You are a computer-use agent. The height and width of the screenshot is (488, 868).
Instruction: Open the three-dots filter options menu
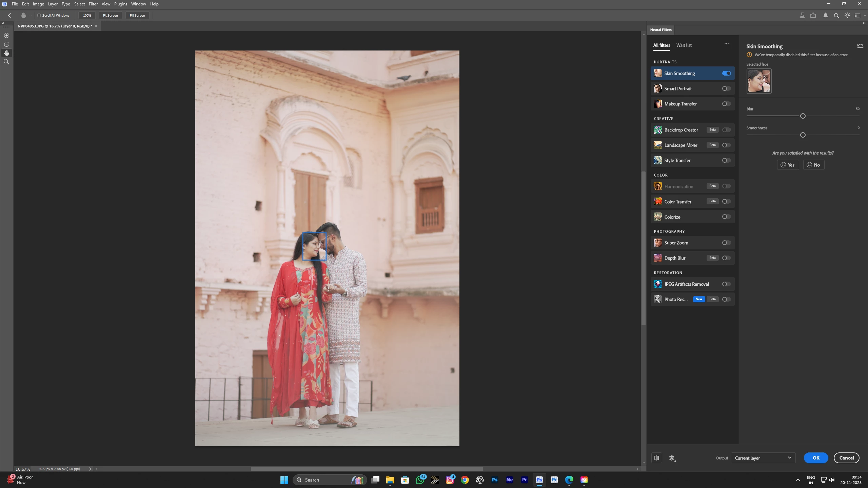click(x=727, y=44)
